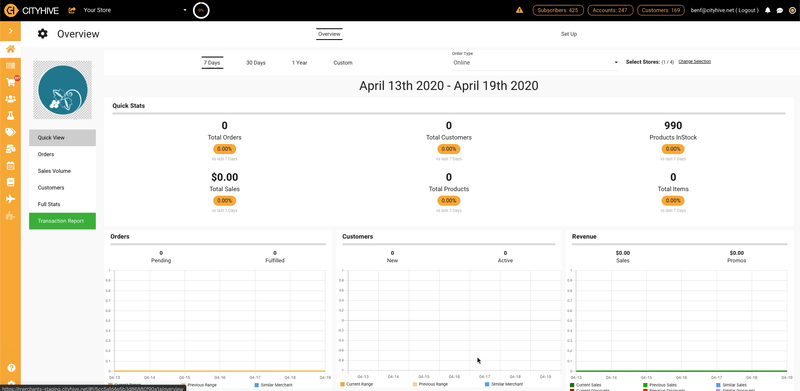Screen dimensions: 800x391
Task: Open the help question mark icon
Action: click(11, 368)
